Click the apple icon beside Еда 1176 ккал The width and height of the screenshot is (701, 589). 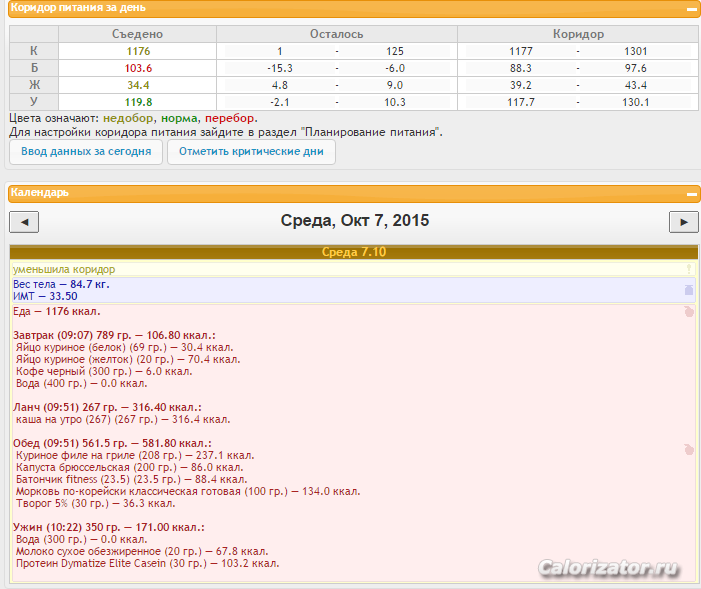[x=688, y=312]
